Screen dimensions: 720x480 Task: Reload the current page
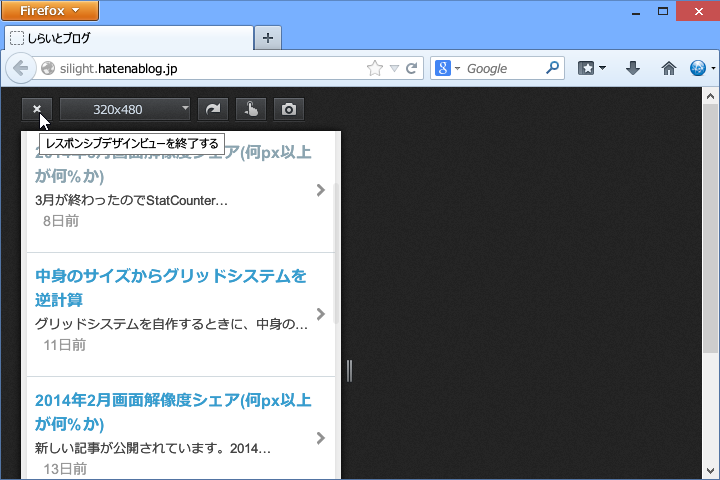(411, 68)
